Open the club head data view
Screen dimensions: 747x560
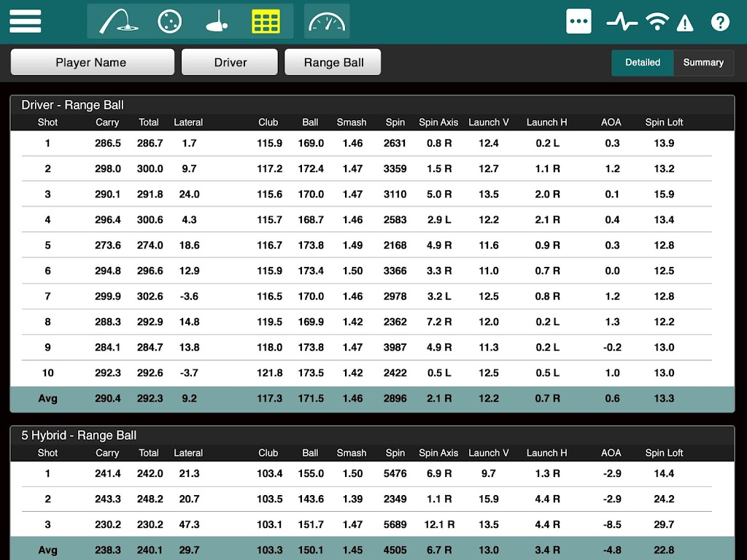(x=217, y=22)
